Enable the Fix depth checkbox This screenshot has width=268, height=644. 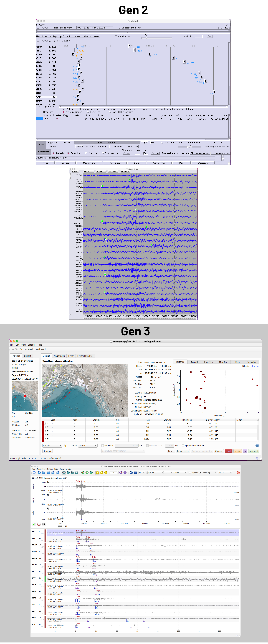(x=103, y=446)
